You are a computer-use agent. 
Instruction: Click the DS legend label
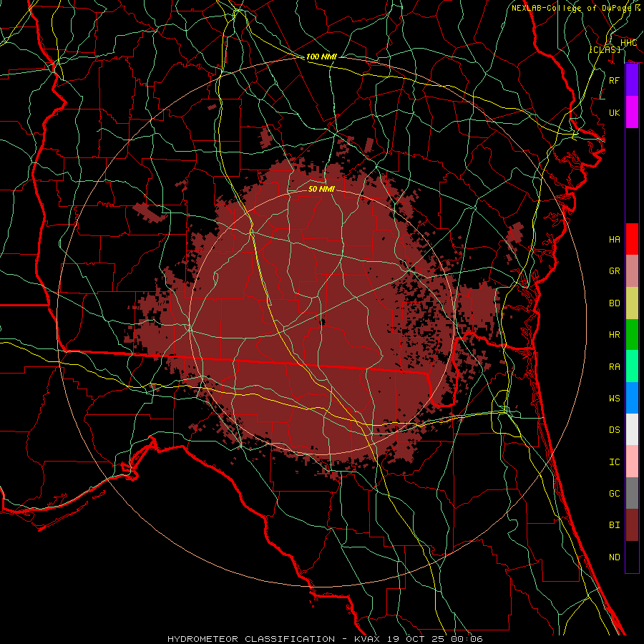click(x=615, y=430)
